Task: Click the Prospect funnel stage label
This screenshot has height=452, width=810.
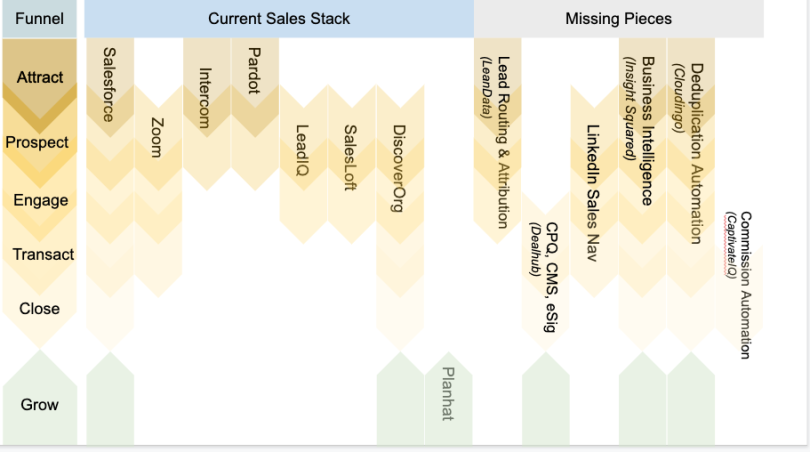Action: pyautogui.click(x=37, y=142)
